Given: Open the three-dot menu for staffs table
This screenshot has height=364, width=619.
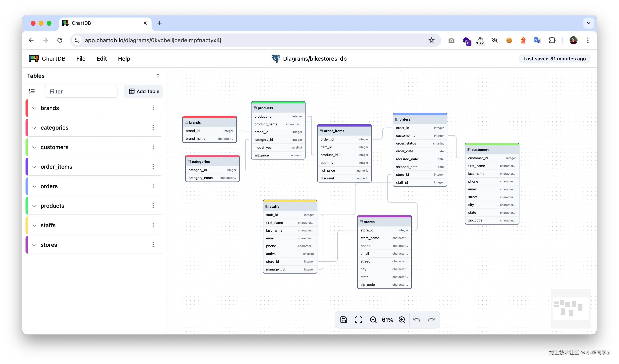Looking at the screenshot, I should pyautogui.click(x=153, y=225).
